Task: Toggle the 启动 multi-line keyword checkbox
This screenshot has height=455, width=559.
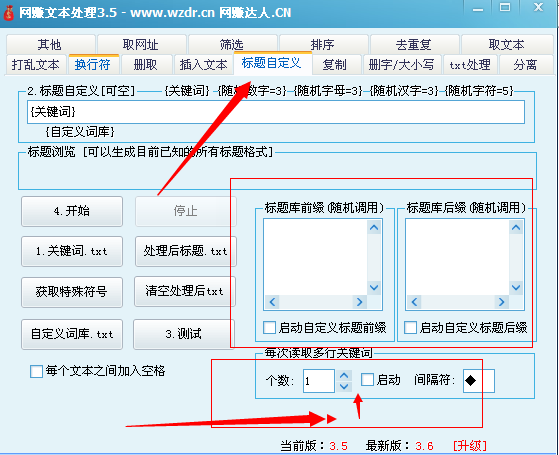Action: pos(367,380)
